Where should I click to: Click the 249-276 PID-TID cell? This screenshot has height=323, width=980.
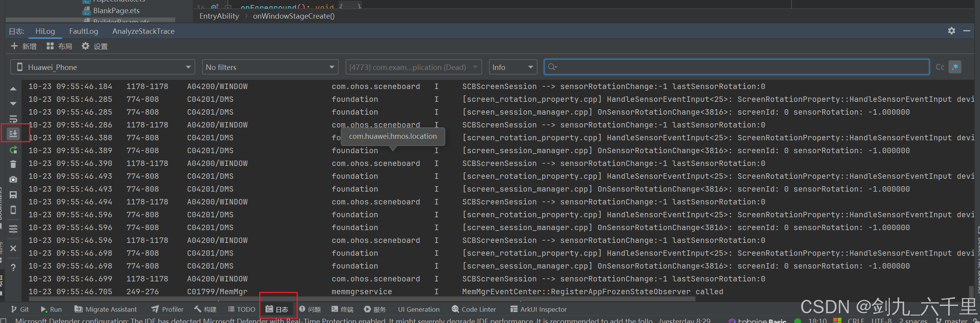[142, 292]
